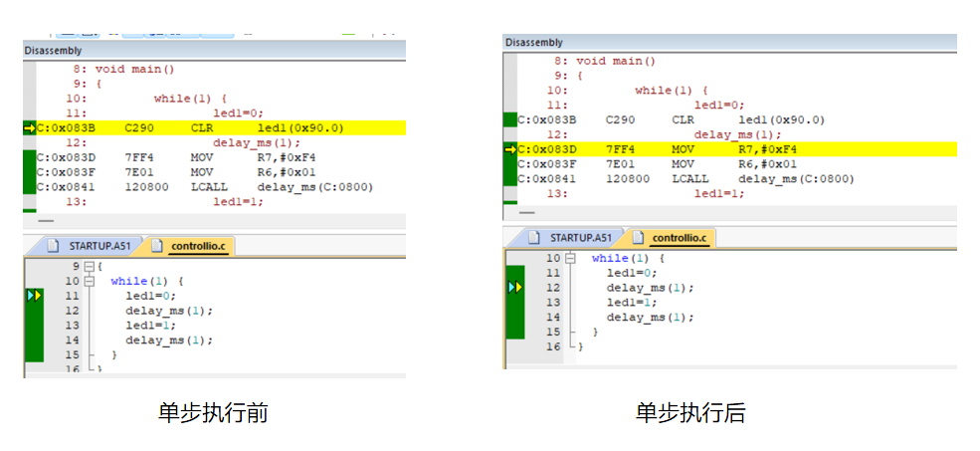Collapse the while loop fold in after-step editor
980x451 pixels.
pos(570,259)
